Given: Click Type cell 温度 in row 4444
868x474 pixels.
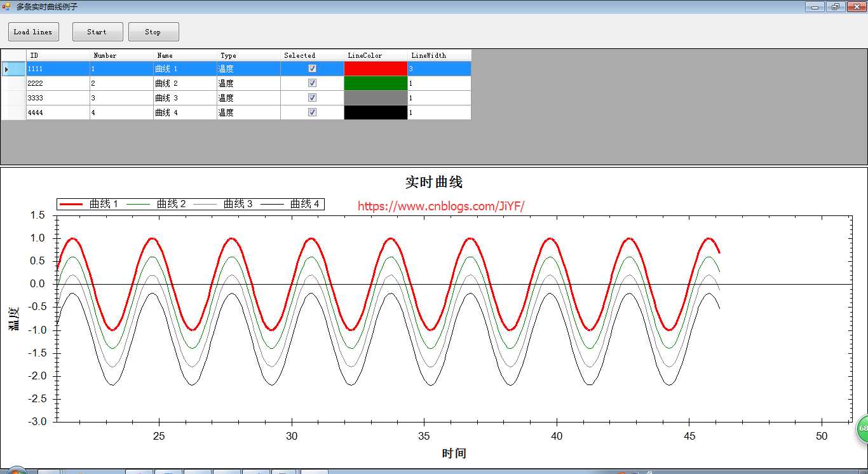Looking at the screenshot, I should (248, 112).
